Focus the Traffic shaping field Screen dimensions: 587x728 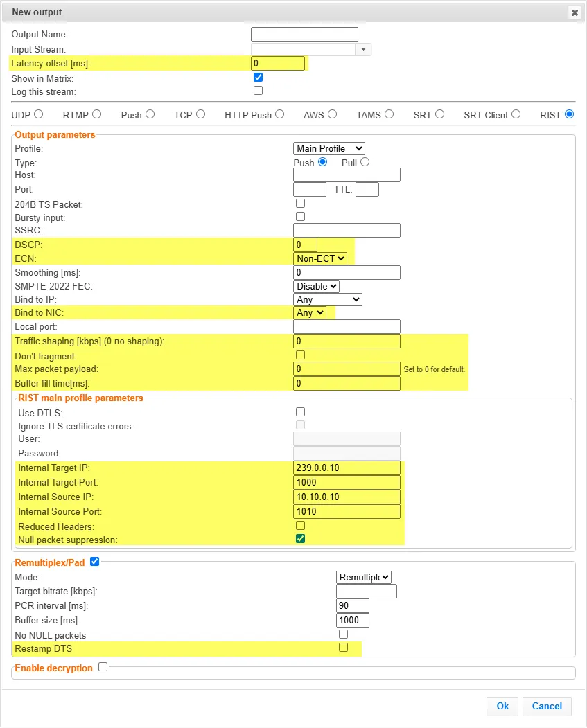(x=347, y=341)
